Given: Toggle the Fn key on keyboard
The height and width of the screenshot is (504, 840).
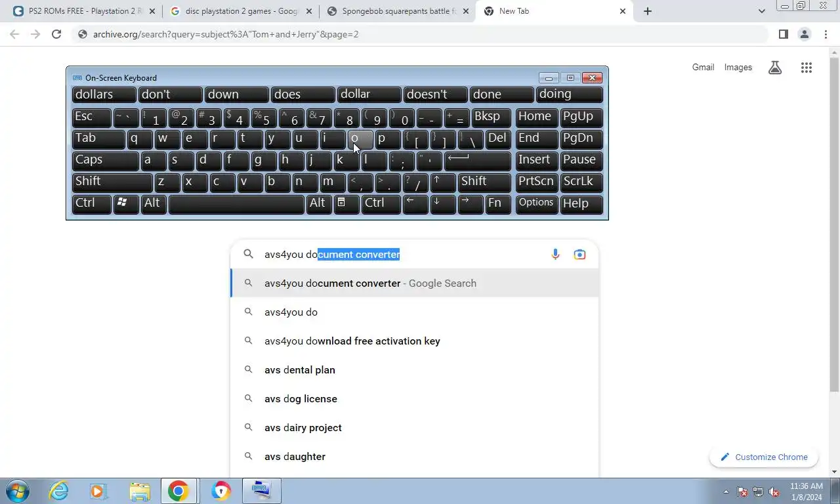Looking at the screenshot, I should pyautogui.click(x=498, y=204).
